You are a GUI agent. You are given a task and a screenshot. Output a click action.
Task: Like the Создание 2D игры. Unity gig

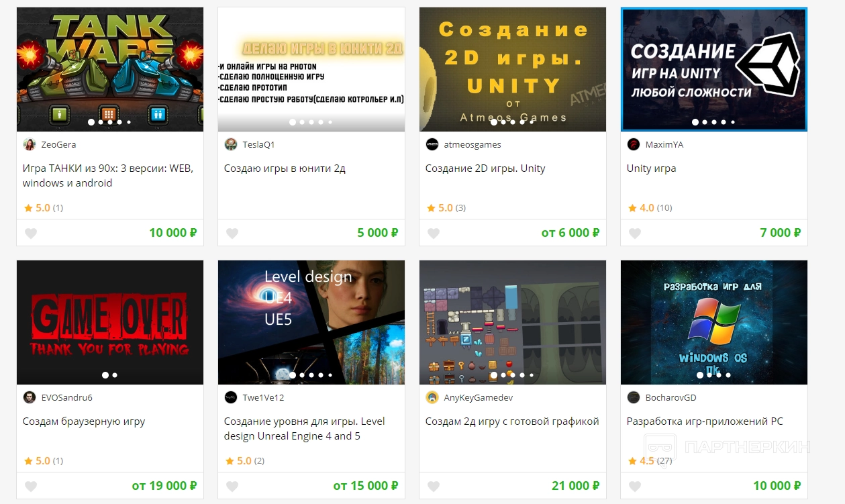434,234
